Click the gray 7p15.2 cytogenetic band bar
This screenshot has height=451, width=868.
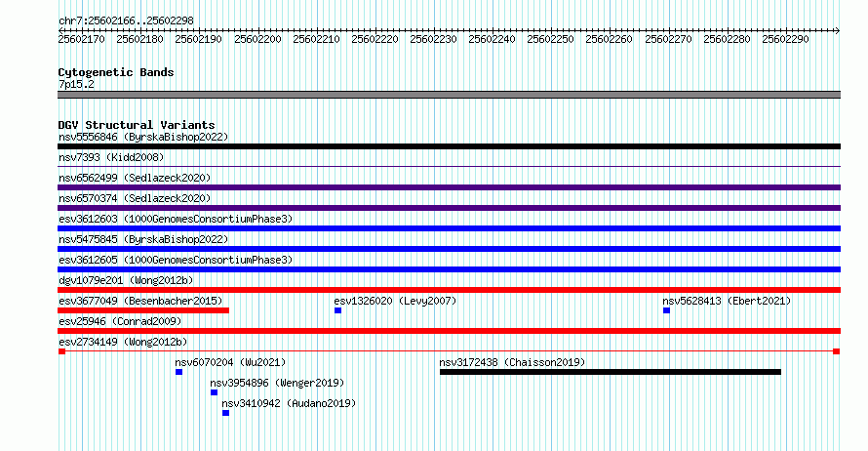tap(449, 95)
